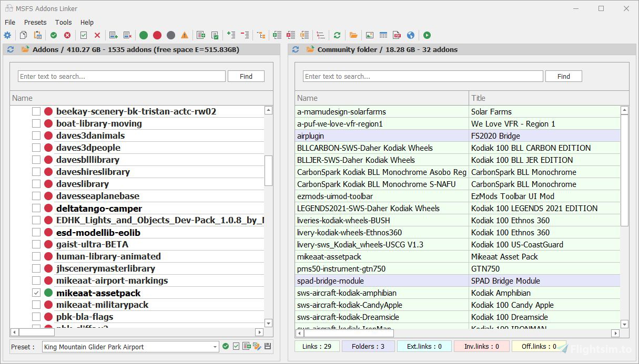
Task: Enable the daveslibrary checkbox
Action: point(36,184)
